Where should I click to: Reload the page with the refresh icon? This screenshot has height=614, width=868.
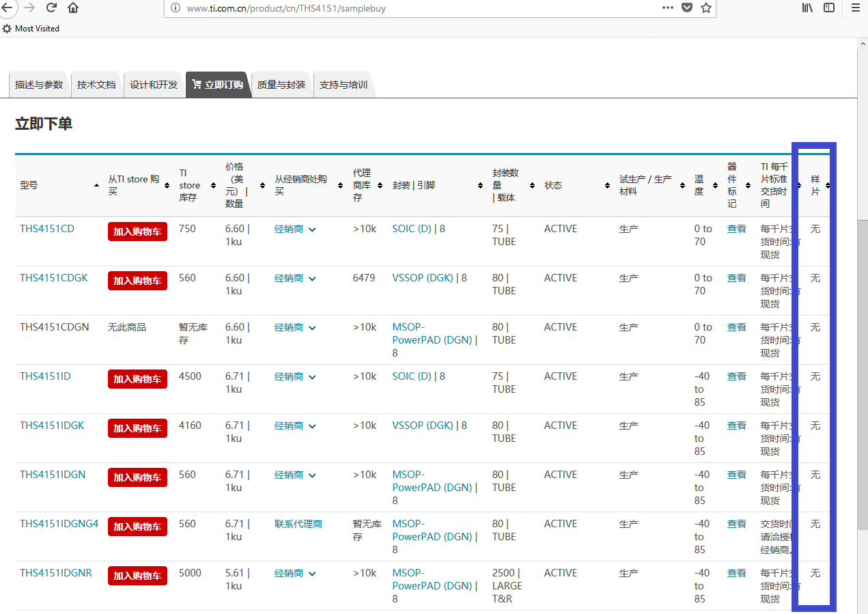pyautogui.click(x=51, y=8)
